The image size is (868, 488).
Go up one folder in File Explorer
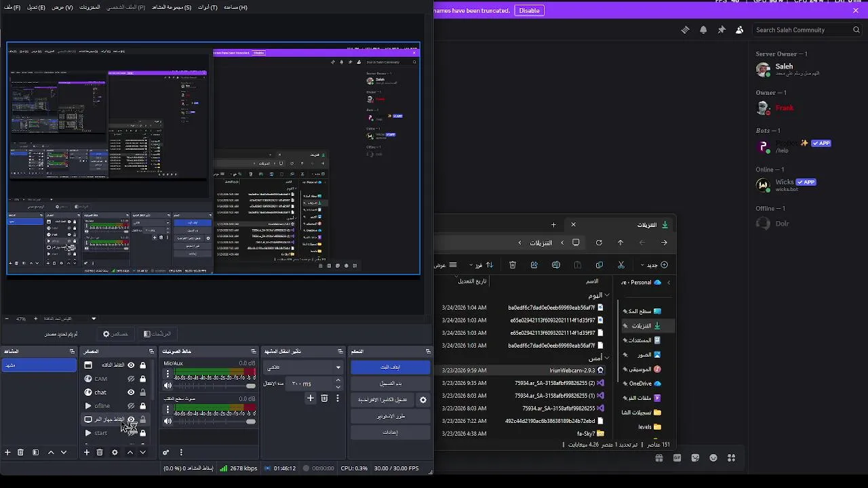pos(620,243)
